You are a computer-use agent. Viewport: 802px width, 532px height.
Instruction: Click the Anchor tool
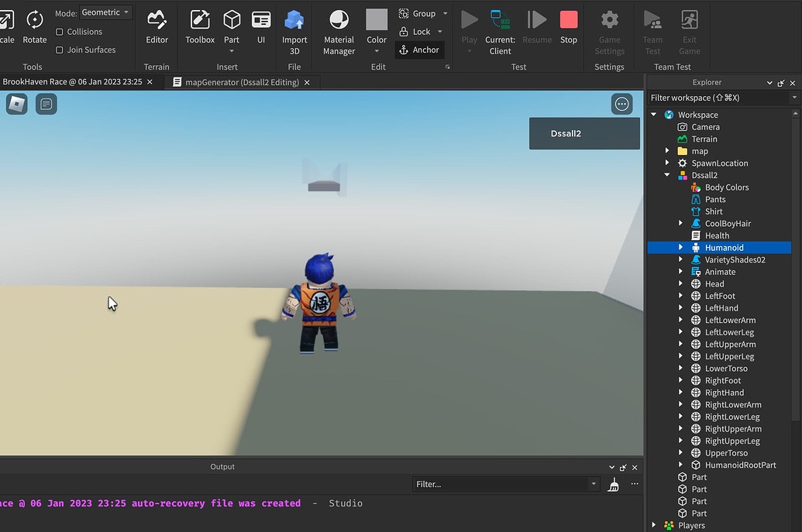point(419,49)
